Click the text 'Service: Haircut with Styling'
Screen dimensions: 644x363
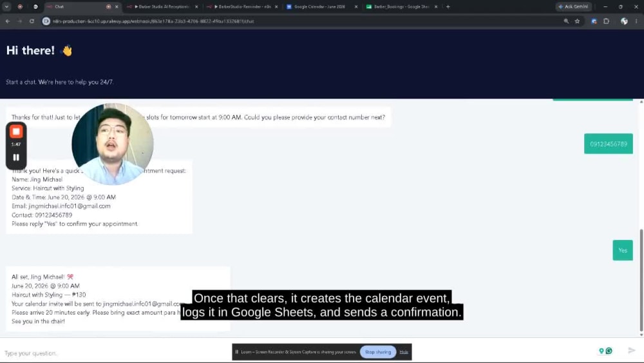(48, 188)
